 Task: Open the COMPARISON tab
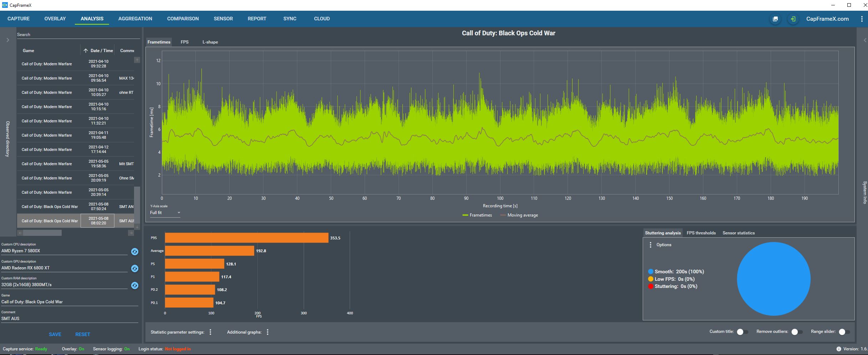click(x=183, y=19)
